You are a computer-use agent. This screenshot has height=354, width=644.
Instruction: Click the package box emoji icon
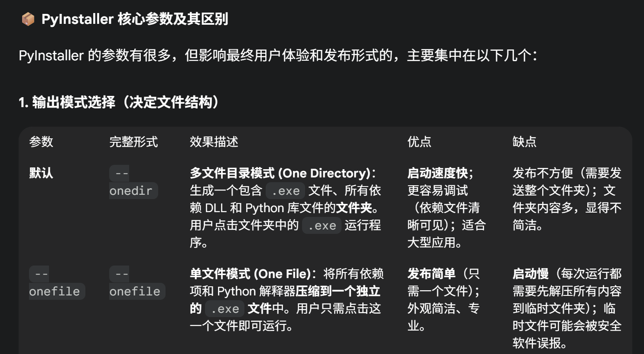click(x=28, y=19)
